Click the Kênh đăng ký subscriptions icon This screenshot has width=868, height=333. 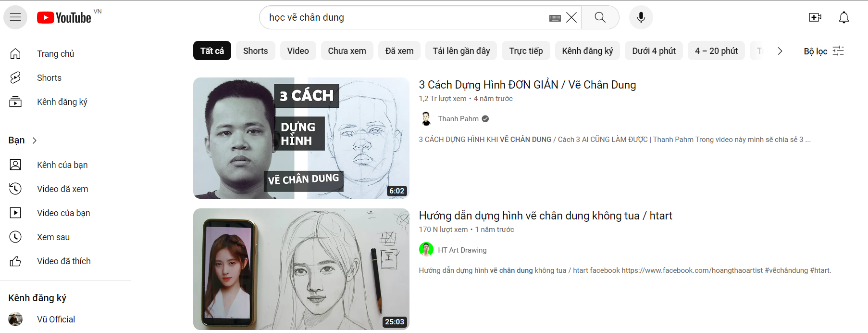click(x=15, y=102)
